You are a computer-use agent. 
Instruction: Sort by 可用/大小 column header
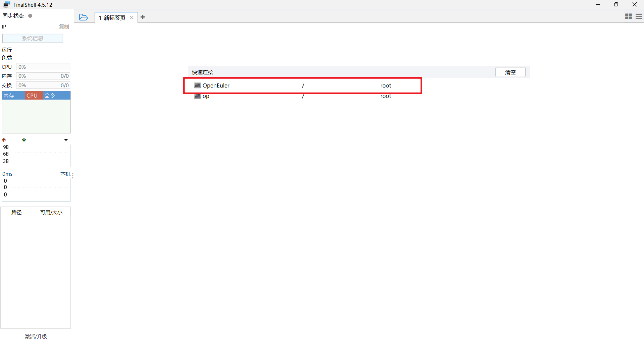51,212
